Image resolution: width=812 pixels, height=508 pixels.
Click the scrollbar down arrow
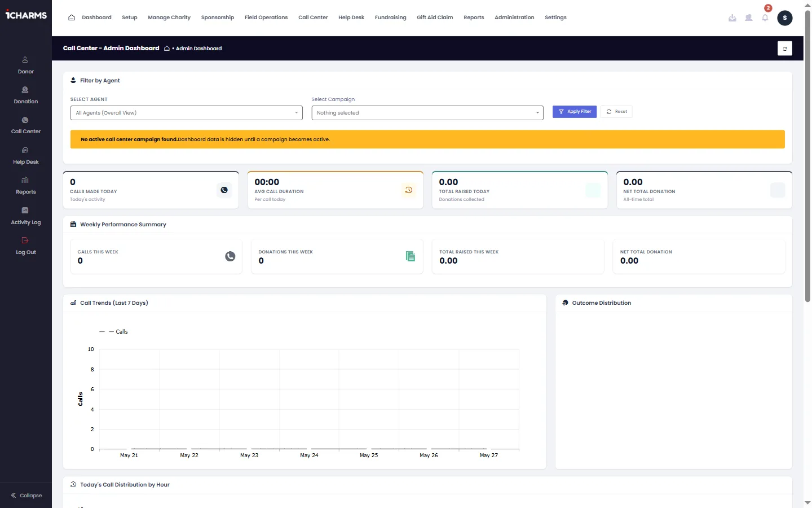pyautogui.click(x=807, y=502)
